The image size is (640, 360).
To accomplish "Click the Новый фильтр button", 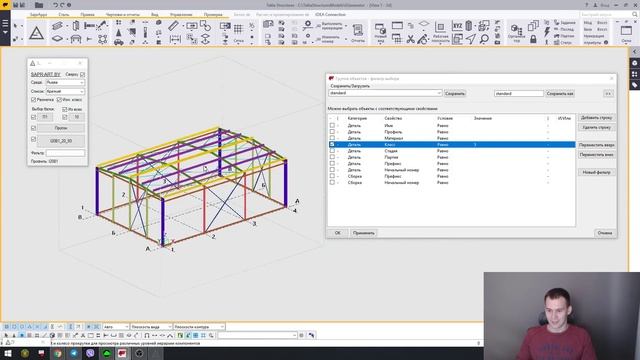I will 596,172.
